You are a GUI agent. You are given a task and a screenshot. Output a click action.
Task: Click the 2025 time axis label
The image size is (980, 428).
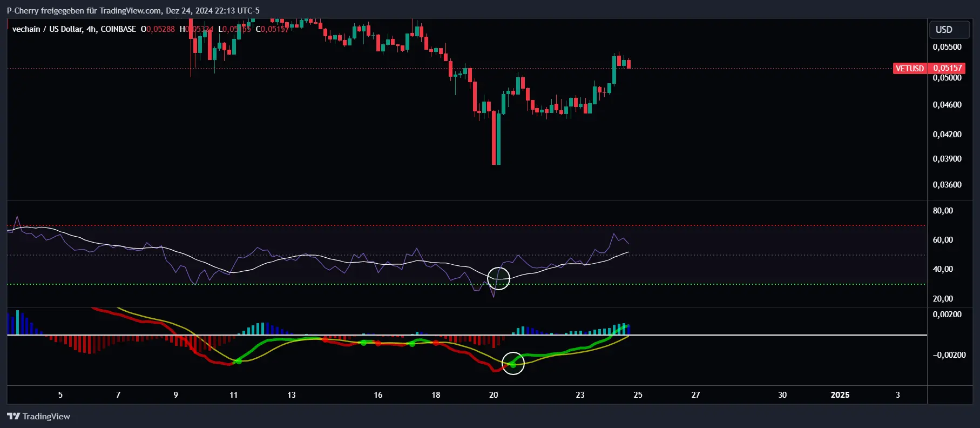click(840, 395)
